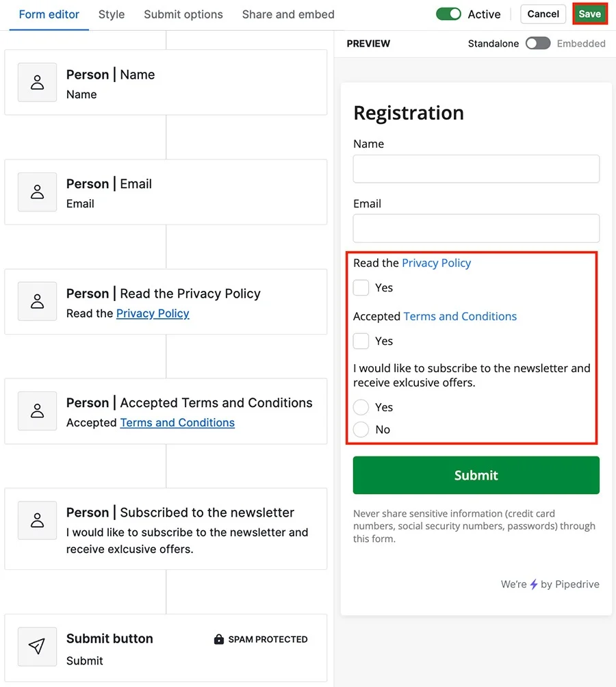The image size is (616, 687).
Task: Click the lock icon next to SPAM PROTECTED
Action: click(218, 639)
